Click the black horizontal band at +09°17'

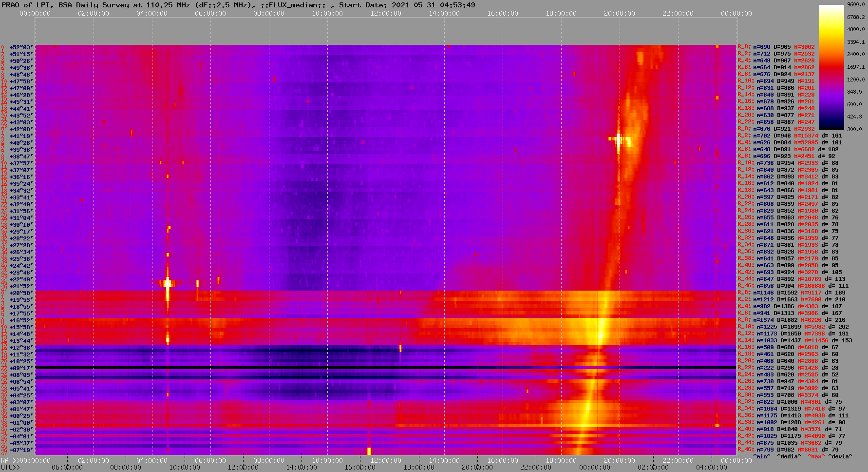click(386, 367)
